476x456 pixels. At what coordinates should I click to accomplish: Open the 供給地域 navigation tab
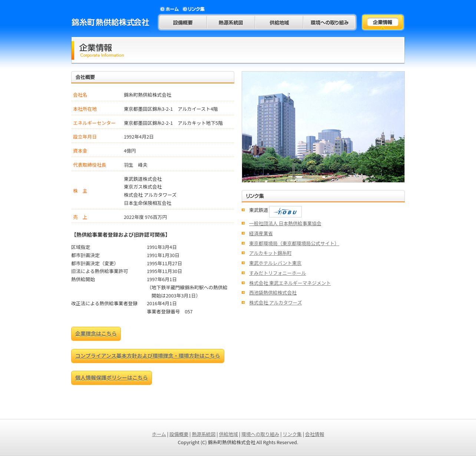click(279, 23)
